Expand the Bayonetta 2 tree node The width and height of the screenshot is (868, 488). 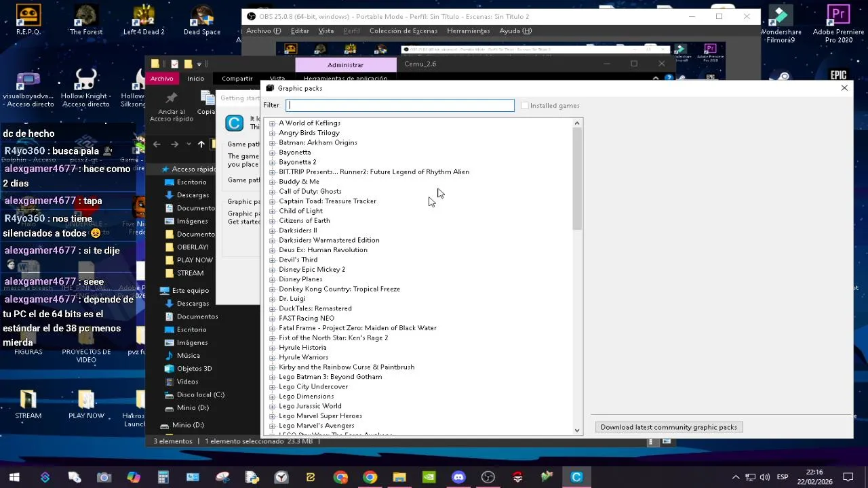272,162
